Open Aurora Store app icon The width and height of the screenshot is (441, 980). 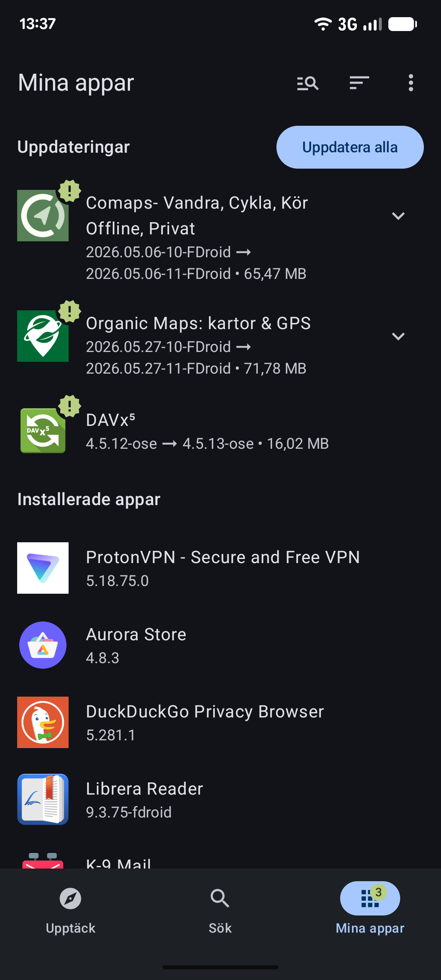[x=43, y=645]
